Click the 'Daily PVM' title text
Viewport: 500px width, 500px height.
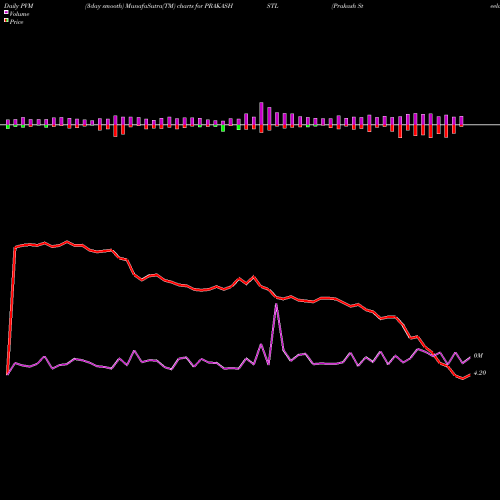pyautogui.click(x=19, y=6)
